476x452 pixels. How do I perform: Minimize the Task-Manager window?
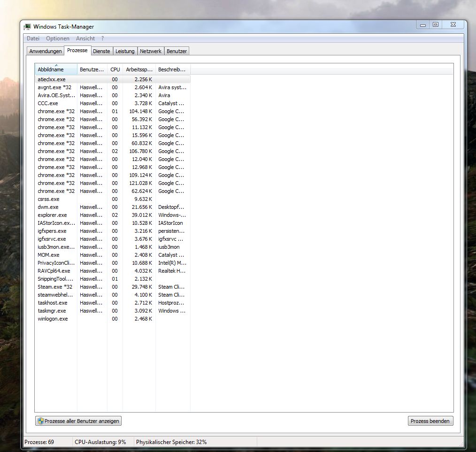(x=423, y=25)
